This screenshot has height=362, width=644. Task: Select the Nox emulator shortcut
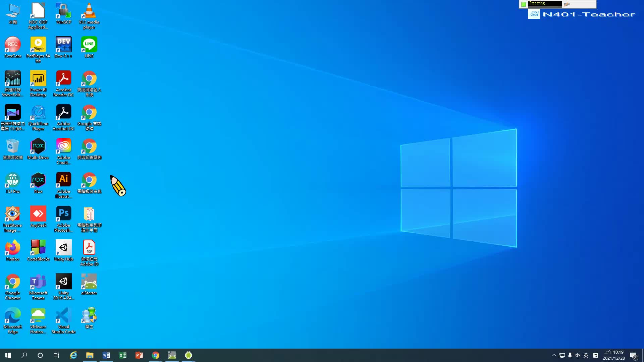tap(38, 183)
